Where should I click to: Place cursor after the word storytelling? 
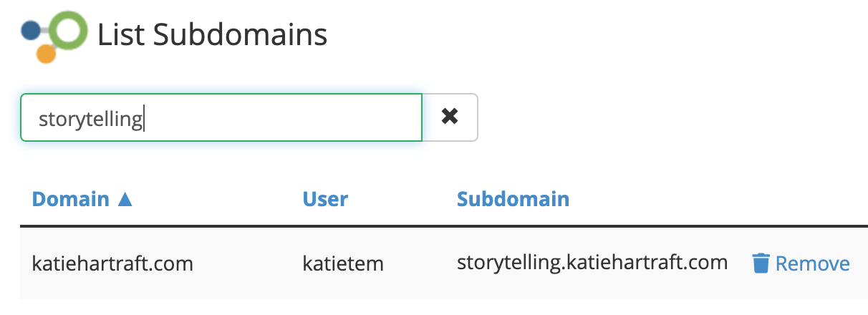(x=145, y=117)
